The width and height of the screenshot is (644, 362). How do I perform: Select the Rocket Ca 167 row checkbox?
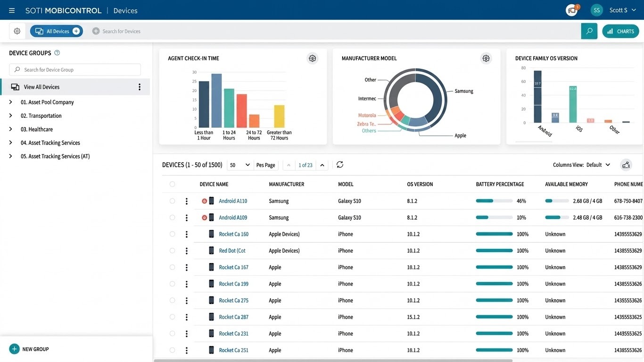coord(172,267)
